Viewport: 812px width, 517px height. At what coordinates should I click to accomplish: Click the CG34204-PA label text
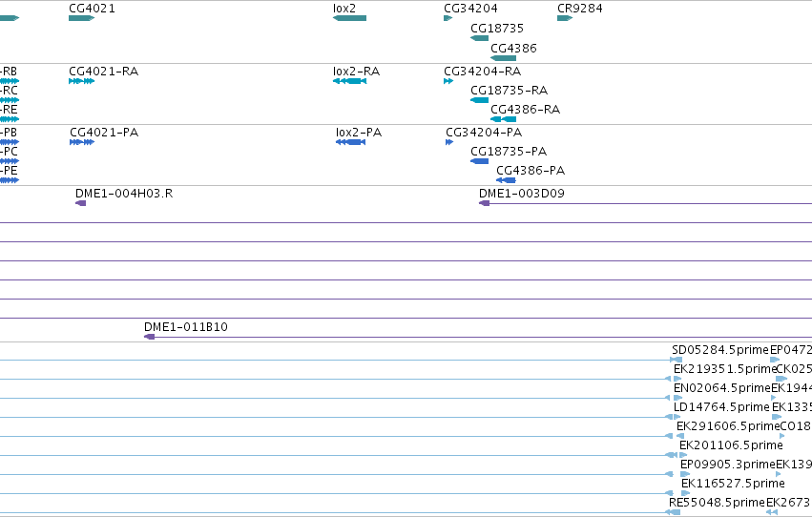point(484,132)
